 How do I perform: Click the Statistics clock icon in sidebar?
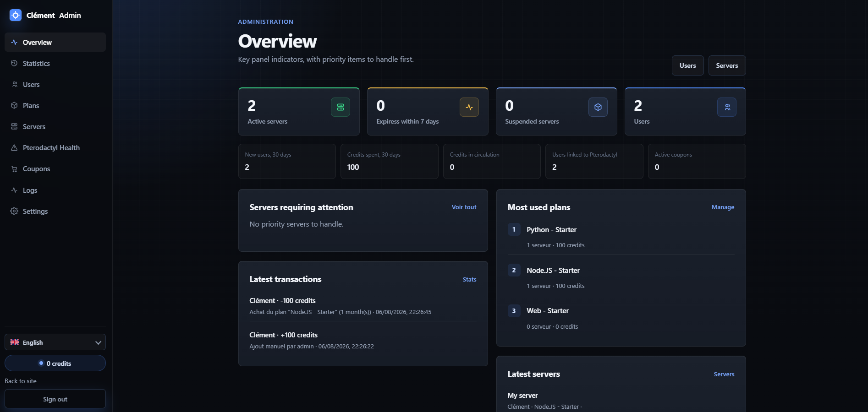[14, 63]
